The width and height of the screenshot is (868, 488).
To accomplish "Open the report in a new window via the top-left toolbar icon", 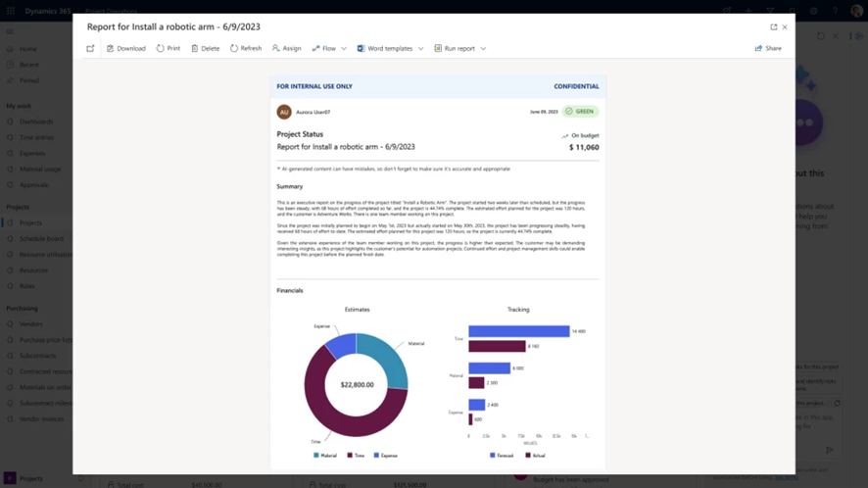I will coord(90,48).
